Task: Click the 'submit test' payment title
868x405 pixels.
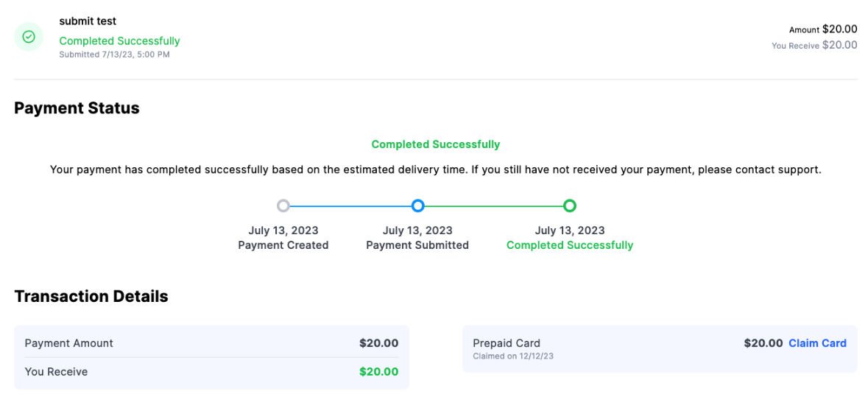Action: pyautogui.click(x=88, y=21)
